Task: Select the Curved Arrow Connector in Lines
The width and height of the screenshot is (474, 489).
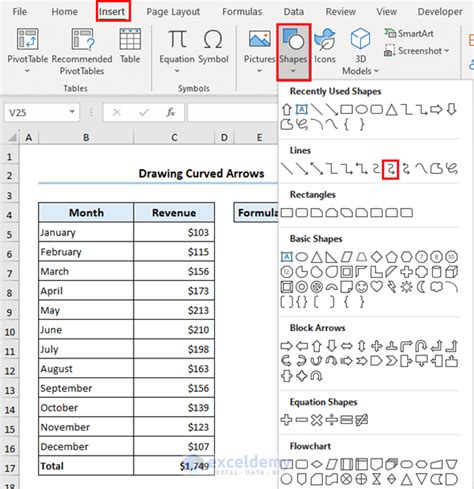Action: (390, 169)
